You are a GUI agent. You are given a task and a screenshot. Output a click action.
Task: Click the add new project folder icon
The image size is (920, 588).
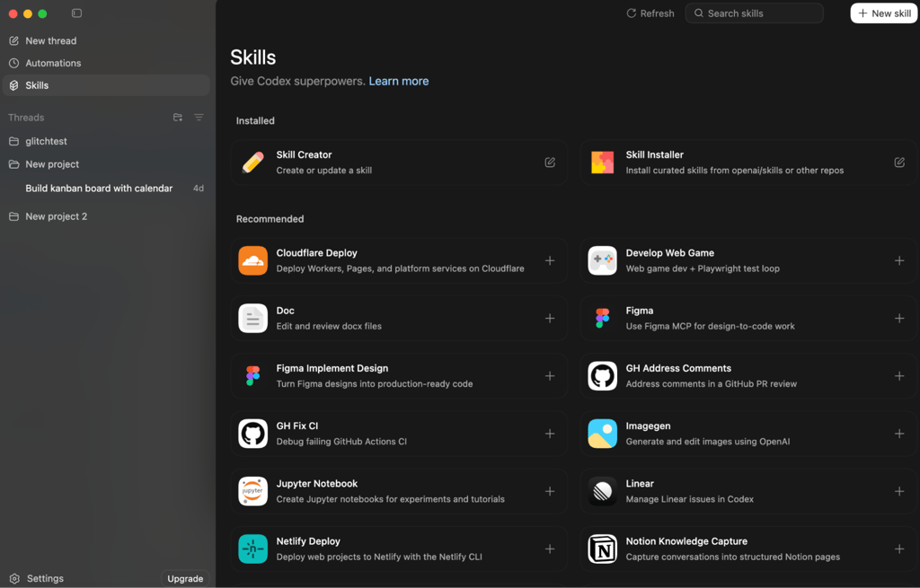[178, 118]
